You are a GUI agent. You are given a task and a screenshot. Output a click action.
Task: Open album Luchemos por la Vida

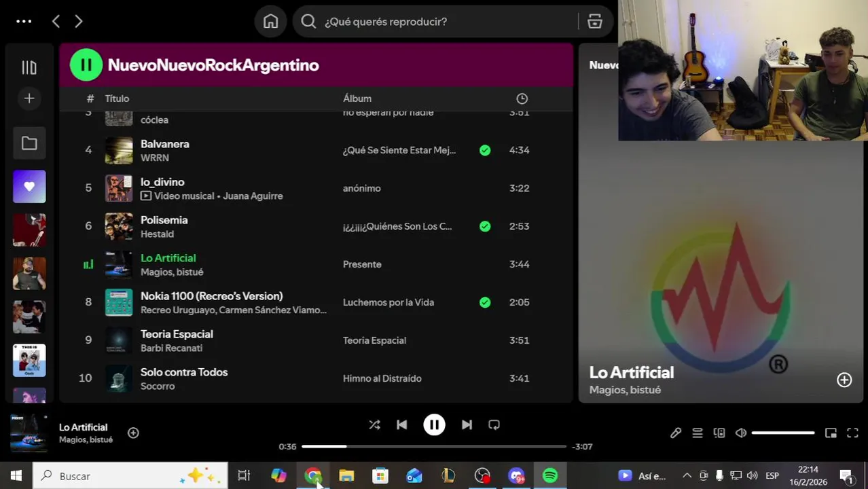[388, 302]
